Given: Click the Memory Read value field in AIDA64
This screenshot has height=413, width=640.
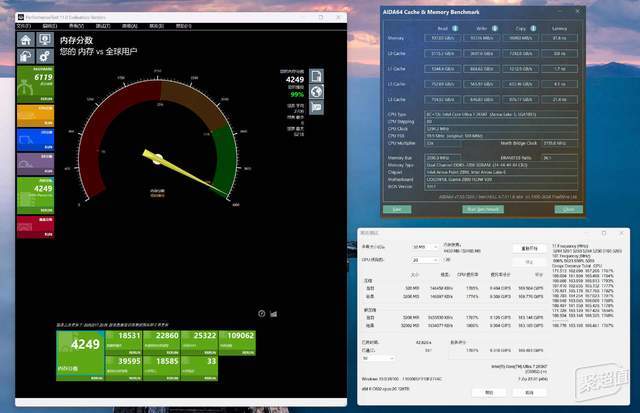Looking at the screenshot, I should [x=443, y=38].
